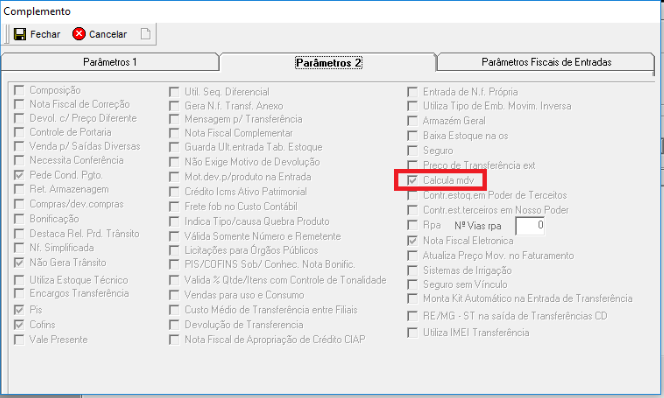Toggle Entrada de N.f. Própria checkbox
Viewport: 664px width, 398px height.
412,92
